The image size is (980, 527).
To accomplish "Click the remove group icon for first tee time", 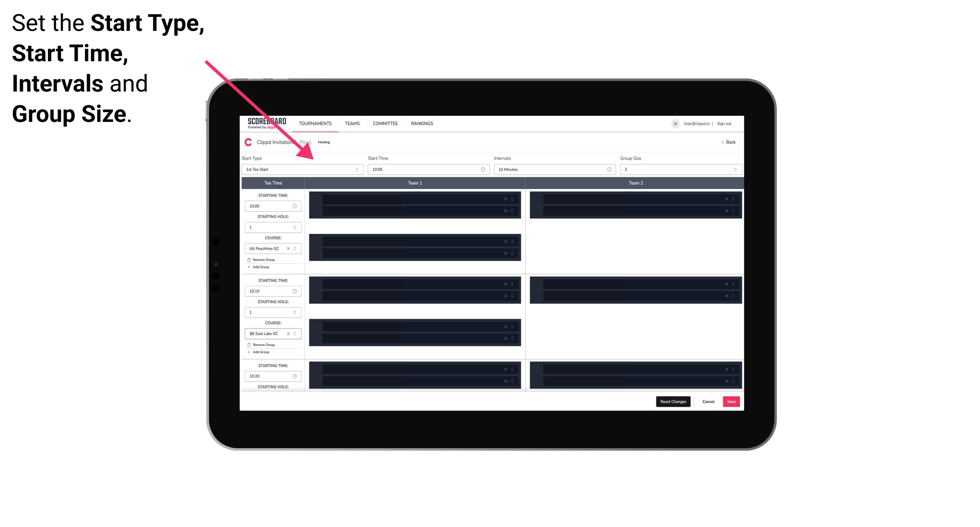I will 249,259.
